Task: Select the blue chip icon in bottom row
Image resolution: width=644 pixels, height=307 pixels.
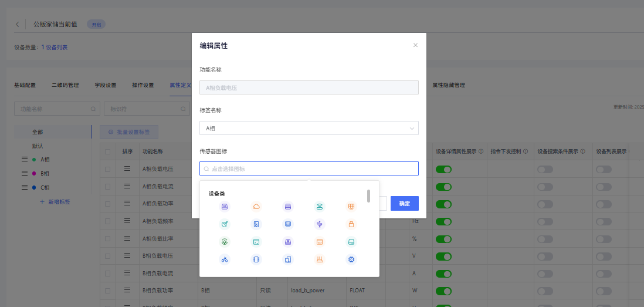Action: tap(351, 259)
